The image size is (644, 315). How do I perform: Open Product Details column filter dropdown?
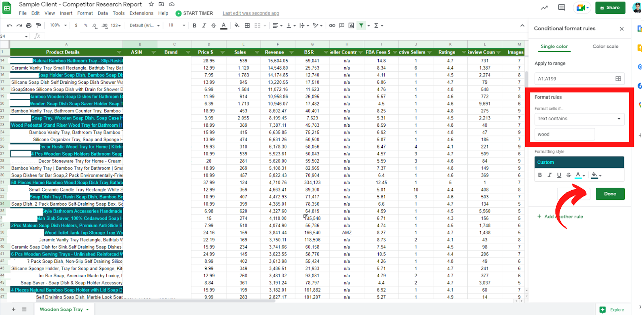119,52
